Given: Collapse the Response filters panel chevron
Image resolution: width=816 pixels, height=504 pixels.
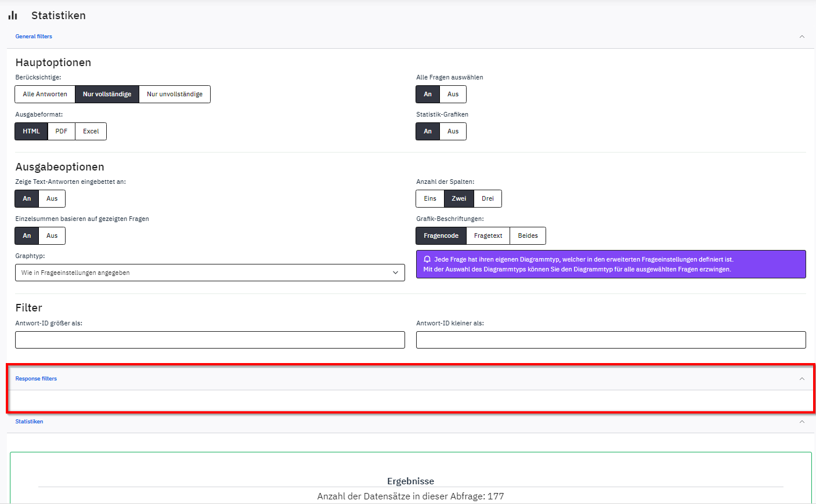Looking at the screenshot, I should click(801, 379).
